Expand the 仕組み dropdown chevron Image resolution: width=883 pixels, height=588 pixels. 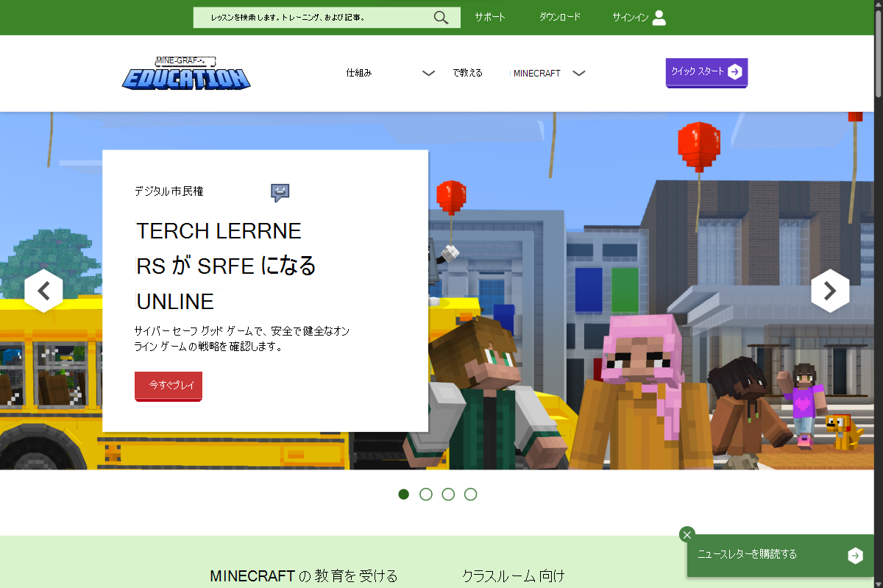429,73
